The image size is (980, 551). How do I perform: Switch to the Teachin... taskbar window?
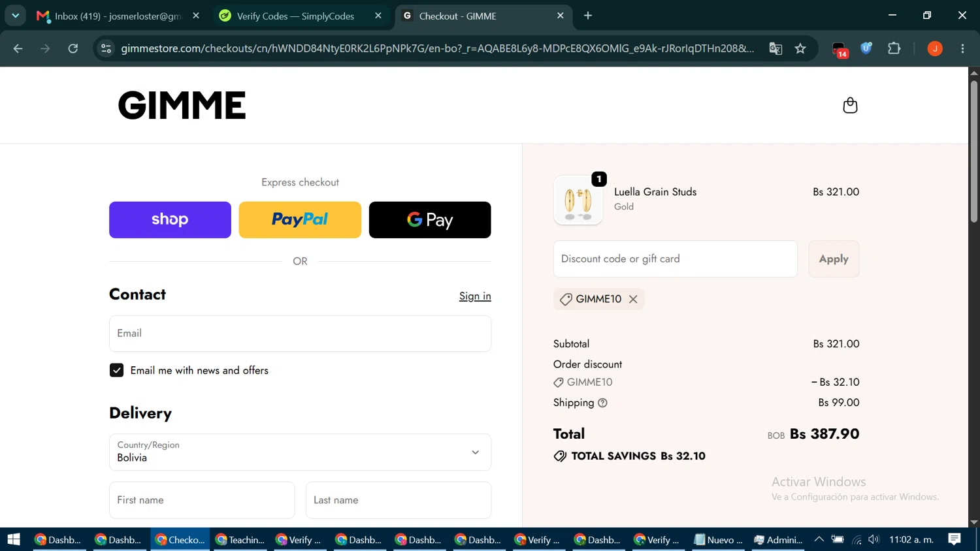click(x=240, y=539)
